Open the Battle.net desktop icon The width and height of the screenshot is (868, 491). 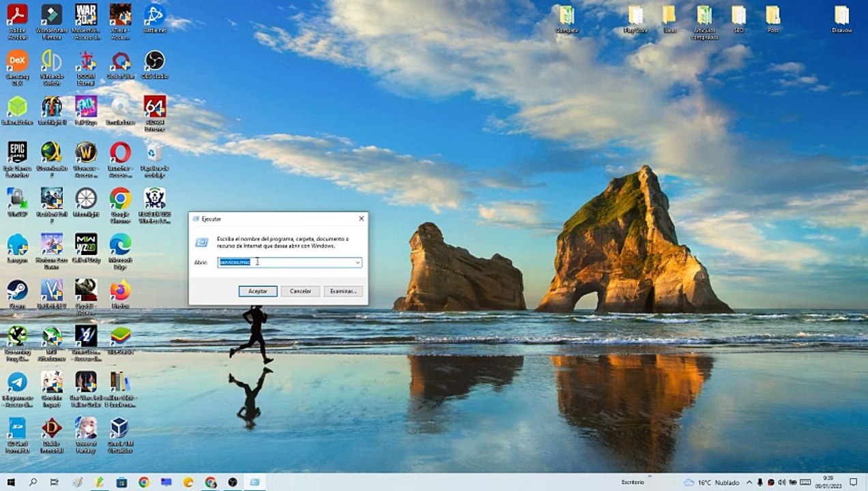point(155,18)
